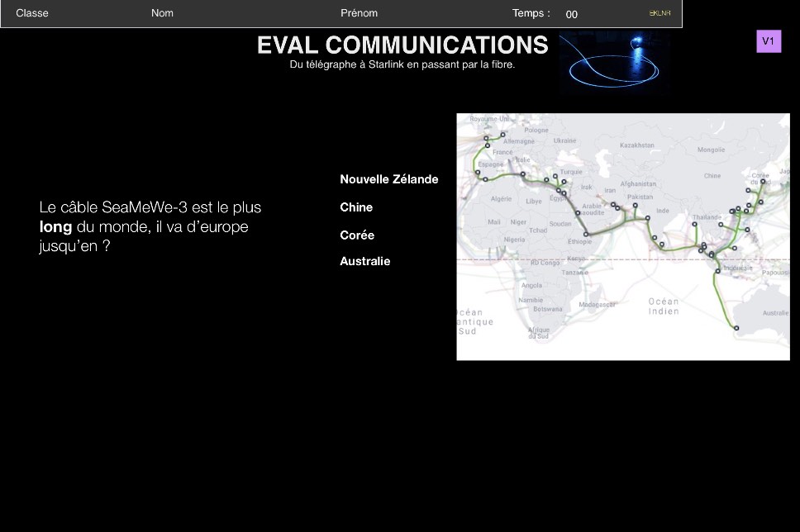
Task: Click the EKLNR logo in header
Action: point(660,13)
